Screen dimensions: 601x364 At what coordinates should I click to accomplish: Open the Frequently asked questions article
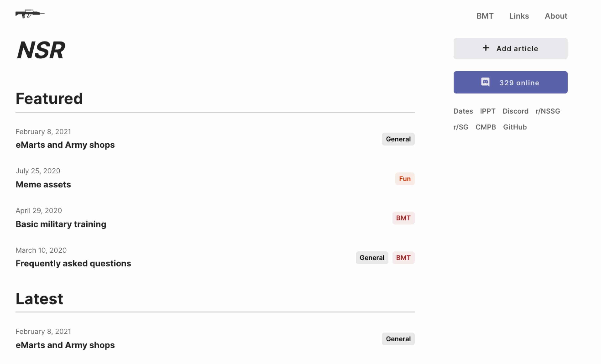73,263
